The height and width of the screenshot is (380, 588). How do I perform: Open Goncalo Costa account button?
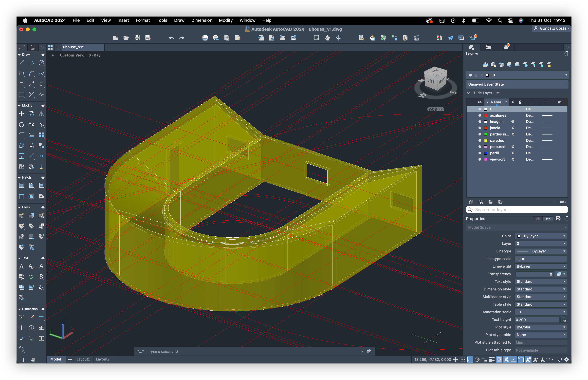pos(552,28)
